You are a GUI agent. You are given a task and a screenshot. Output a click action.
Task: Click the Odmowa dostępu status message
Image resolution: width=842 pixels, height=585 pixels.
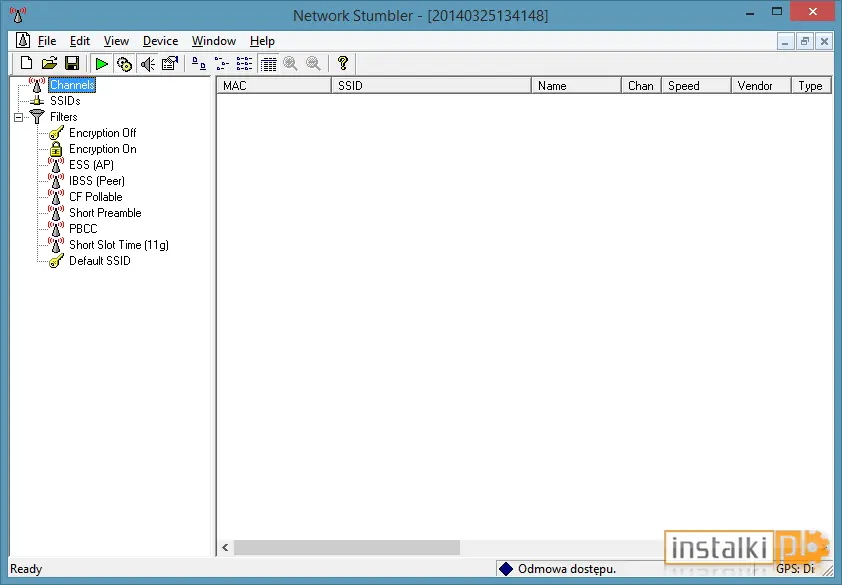(567, 569)
